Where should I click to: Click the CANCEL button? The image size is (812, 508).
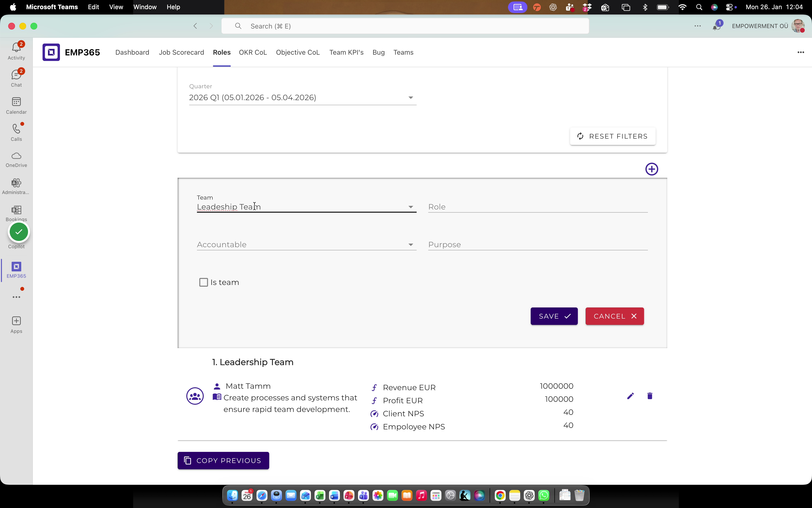tap(614, 316)
